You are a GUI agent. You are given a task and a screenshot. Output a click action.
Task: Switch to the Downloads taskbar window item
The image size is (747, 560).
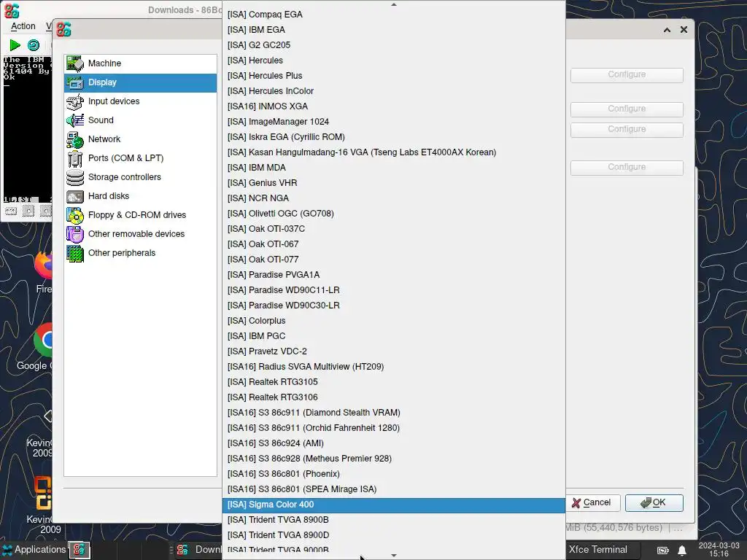[x=198, y=550]
